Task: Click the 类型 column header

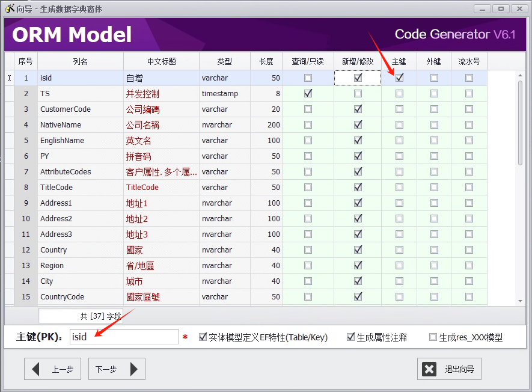Action: tap(225, 61)
